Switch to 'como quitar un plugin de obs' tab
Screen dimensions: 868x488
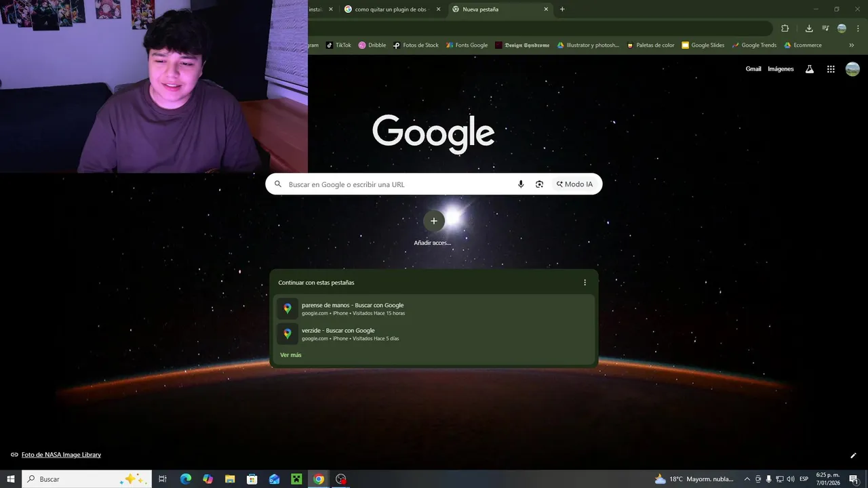tap(392, 9)
